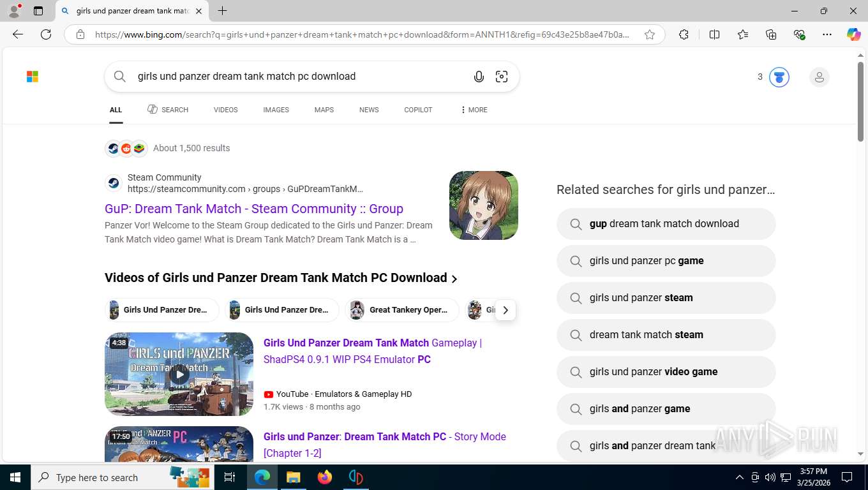
Task: Open the Split screen icon
Action: pyautogui.click(x=714, y=34)
